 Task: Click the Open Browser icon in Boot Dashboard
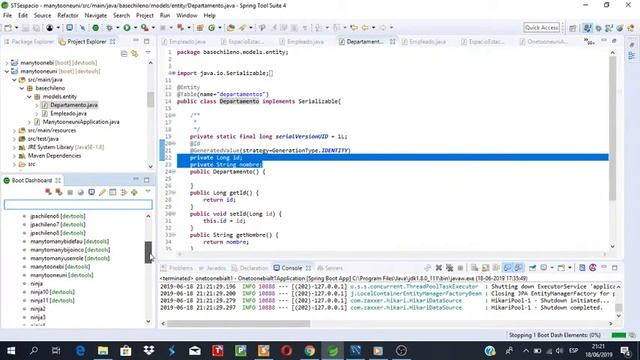point(81,192)
